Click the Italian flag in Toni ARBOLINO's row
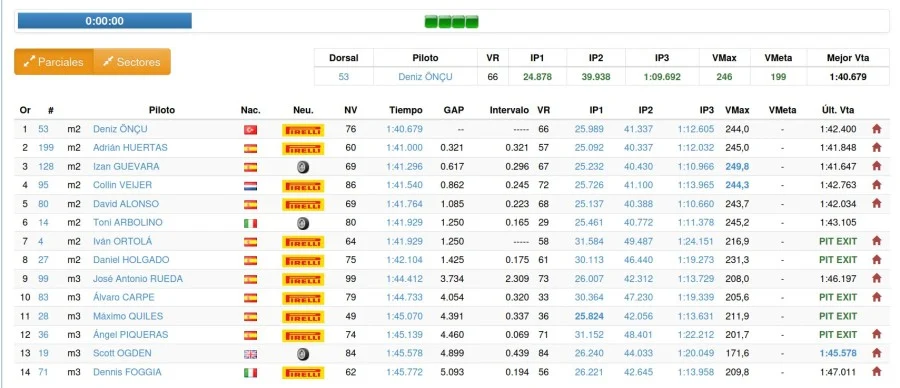 point(250,223)
